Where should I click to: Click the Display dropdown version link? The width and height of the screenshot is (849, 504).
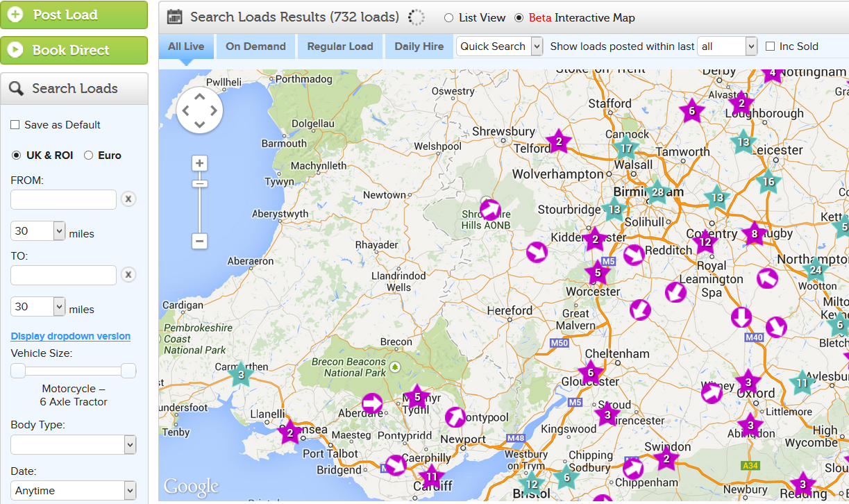tap(71, 336)
